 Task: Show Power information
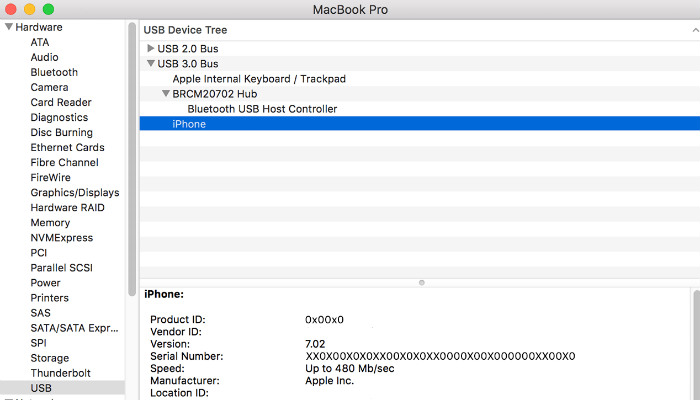coord(45,283)
